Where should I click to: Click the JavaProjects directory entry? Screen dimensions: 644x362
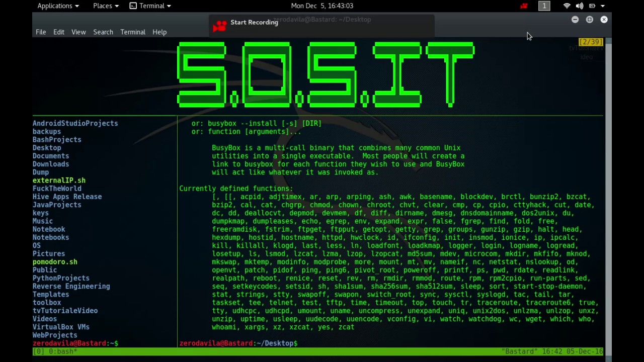57,205
